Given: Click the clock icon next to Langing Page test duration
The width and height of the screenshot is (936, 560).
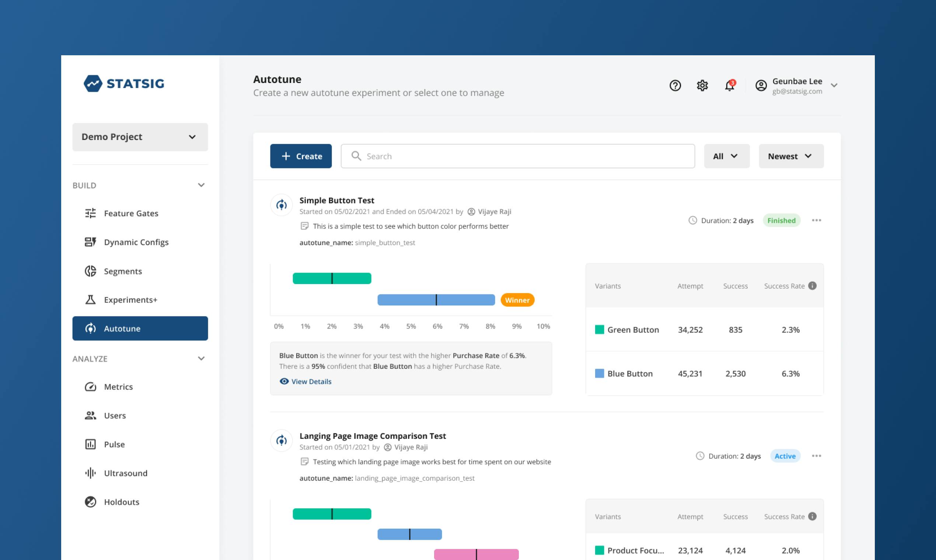Looking at the screenshot, I should (700, 456).
